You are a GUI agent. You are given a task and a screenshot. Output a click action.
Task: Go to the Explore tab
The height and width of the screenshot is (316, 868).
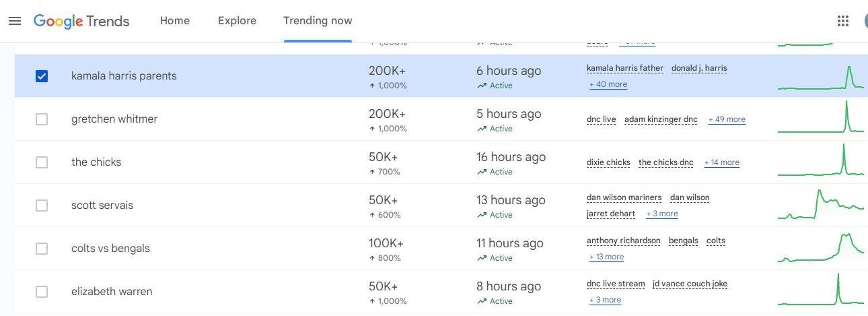click(237, 21)
